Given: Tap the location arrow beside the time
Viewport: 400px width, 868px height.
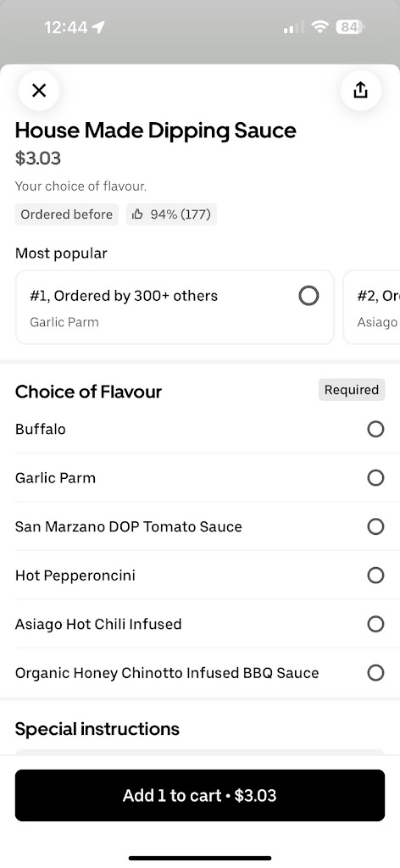Looking at the screenshot, I should coord(98,27).
